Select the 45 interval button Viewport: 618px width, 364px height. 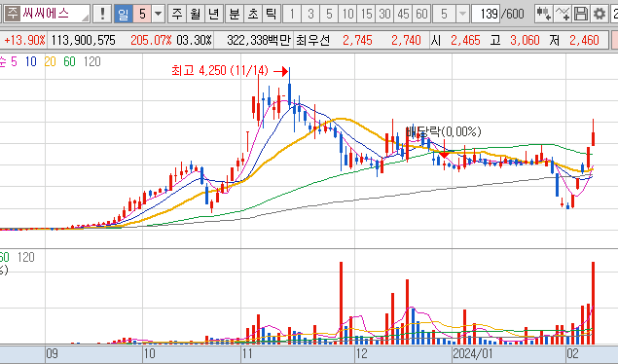coord(403,14)
